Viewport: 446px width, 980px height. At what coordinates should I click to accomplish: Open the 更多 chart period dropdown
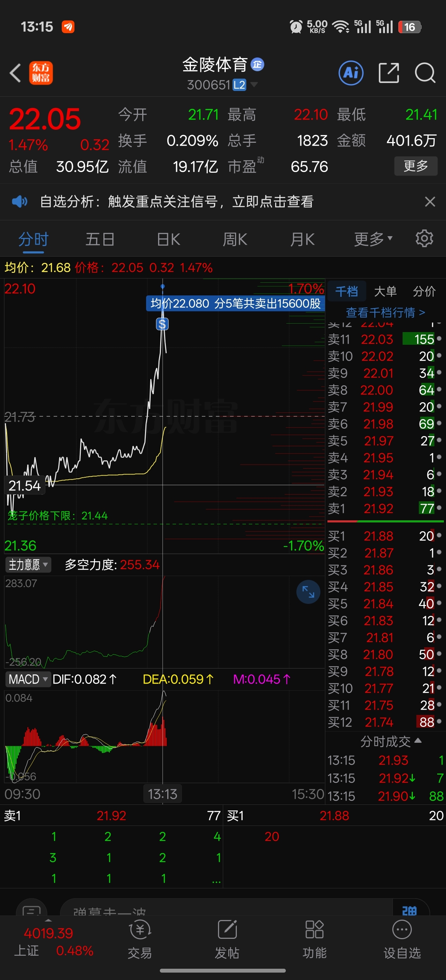(373, 239)
